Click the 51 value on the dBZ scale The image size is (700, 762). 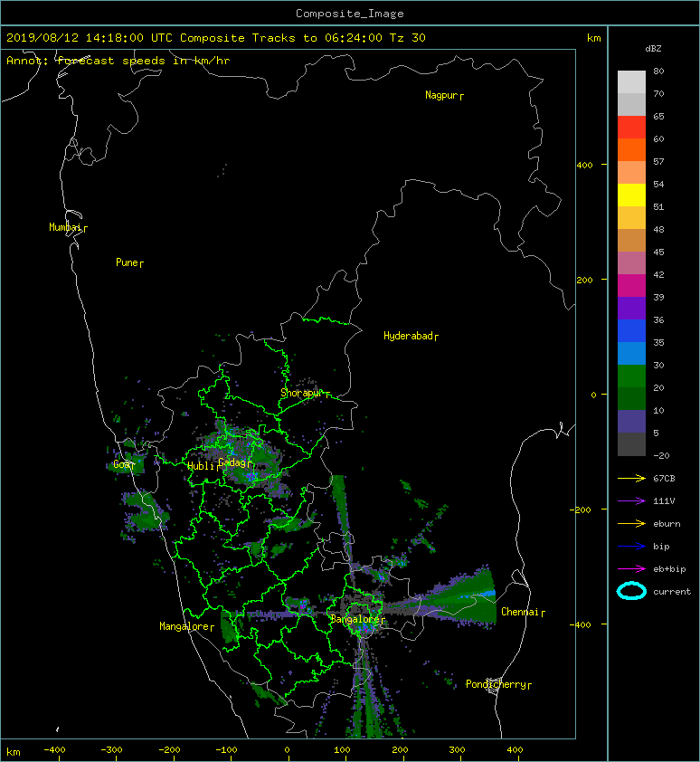[x=658, y=206]
